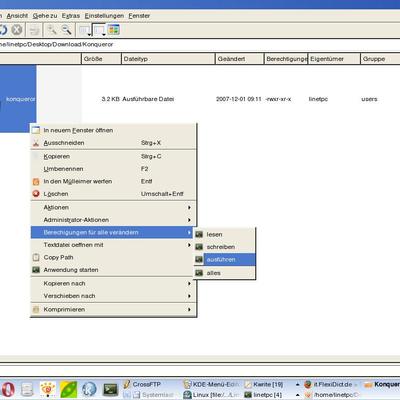The width and height of the screenshot is (400, 400).
Task: Click the '-rwxr-xr-x' permissions cell
Action: (278, 99)
